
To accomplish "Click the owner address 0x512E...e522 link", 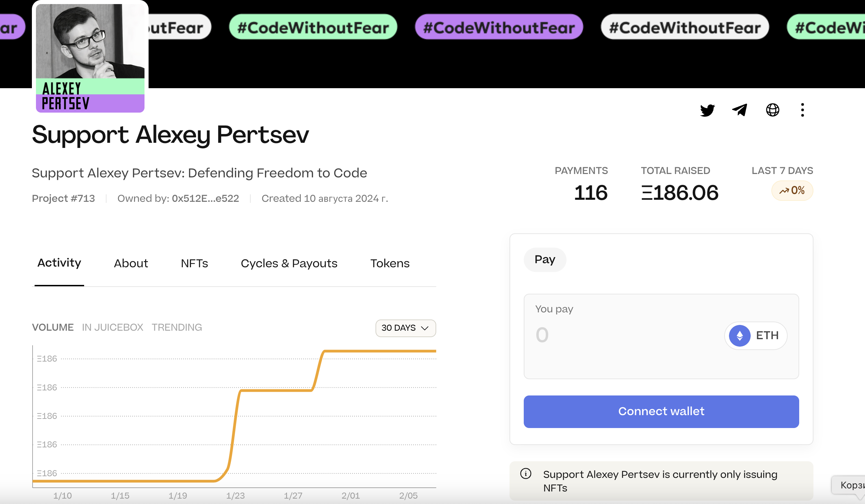I will click(205, 198).
